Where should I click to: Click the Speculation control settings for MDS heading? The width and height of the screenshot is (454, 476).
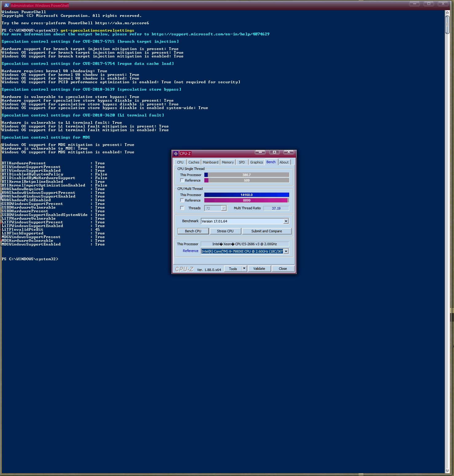46,137
